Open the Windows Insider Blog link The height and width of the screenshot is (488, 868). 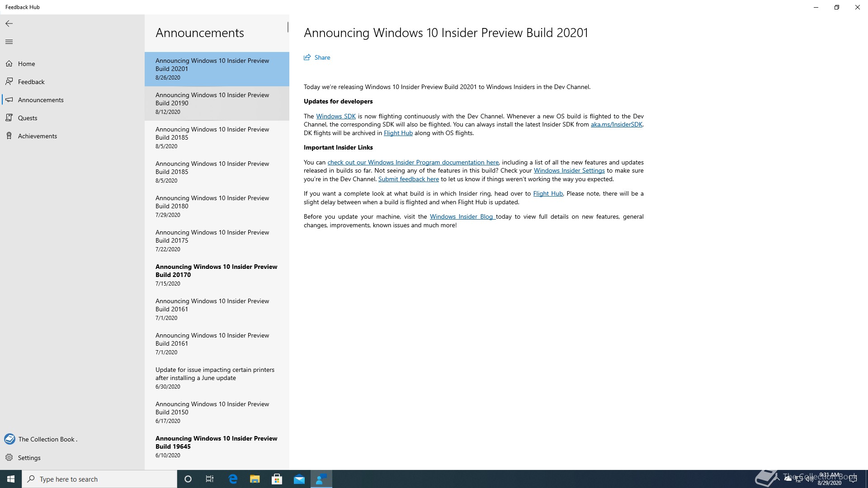click(x=462, y=216)
